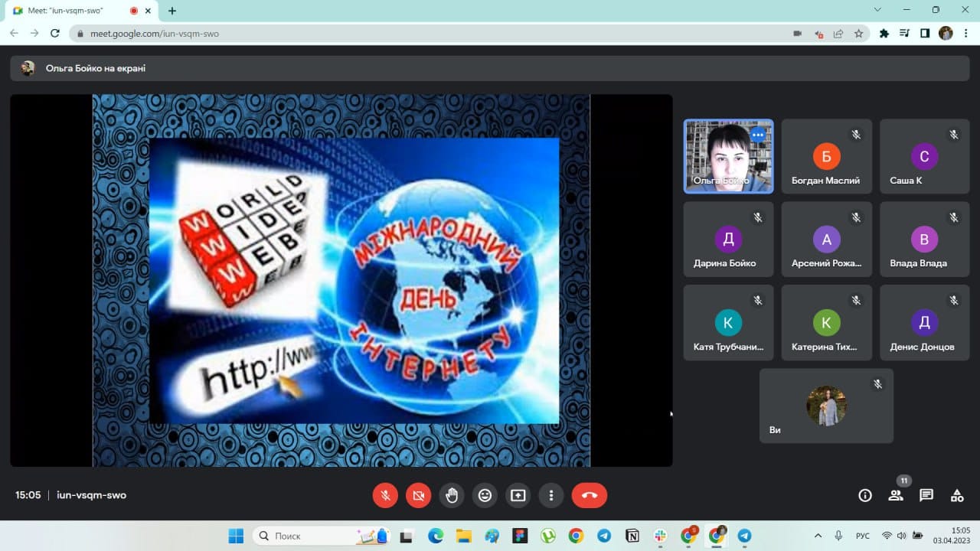The width and height of the screenshot is (980, 551).
Task: Open Chrome tab search dropdown arrow
Action: [877, 10]
